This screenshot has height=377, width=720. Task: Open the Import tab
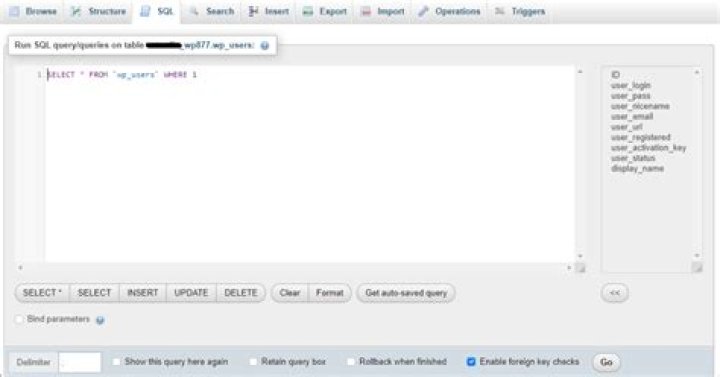tap(383, 11)
